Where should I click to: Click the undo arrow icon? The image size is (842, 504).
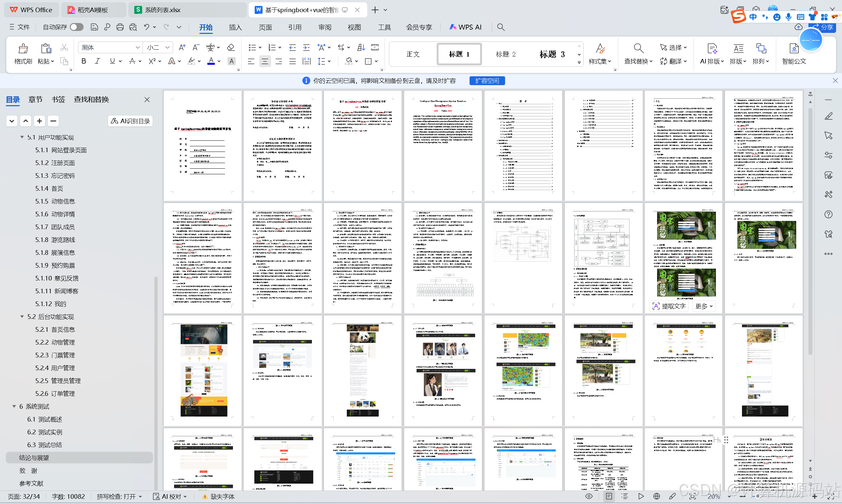(146, 27)
